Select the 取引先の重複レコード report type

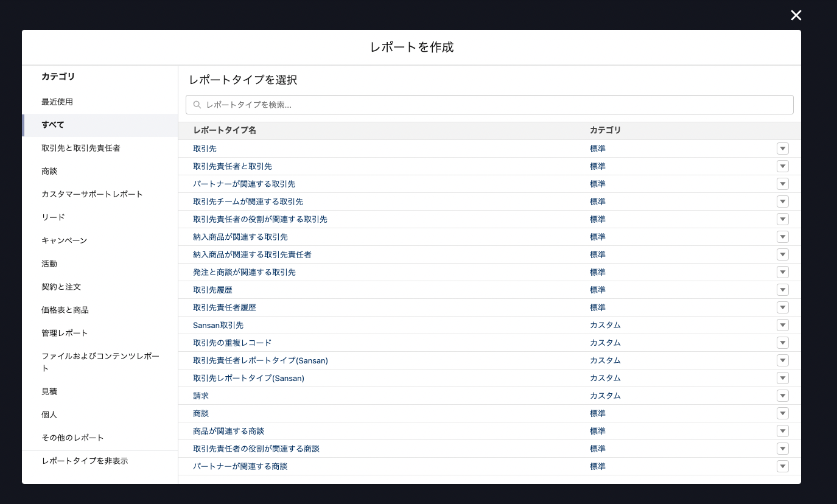pyautogui.click(x=233, y=343)
